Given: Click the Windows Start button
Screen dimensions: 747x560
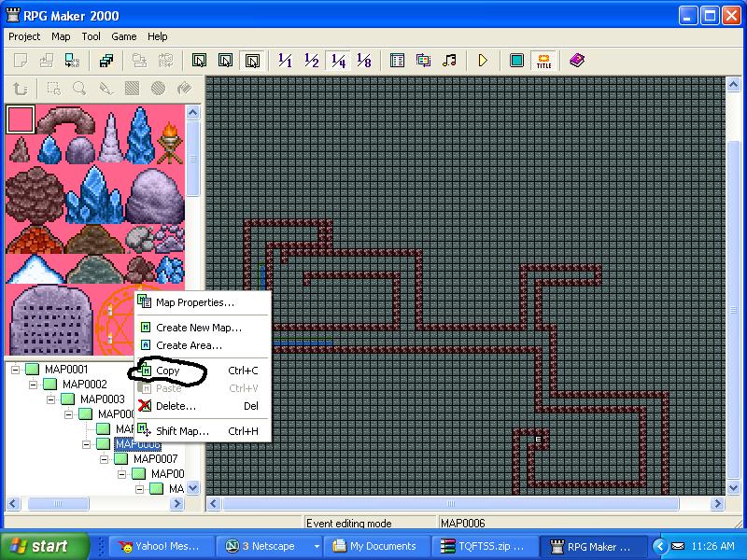Looking at the screenshot, I should (44, 546).
